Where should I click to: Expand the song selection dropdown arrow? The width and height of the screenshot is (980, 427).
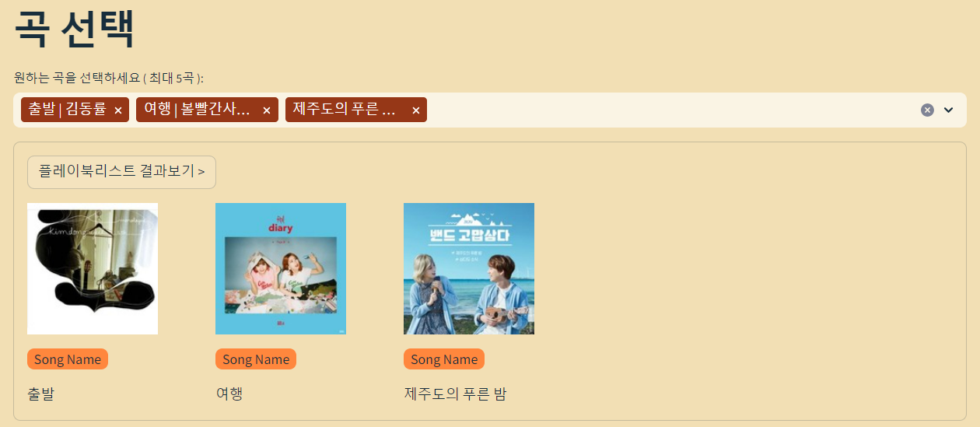click(948, 110)
